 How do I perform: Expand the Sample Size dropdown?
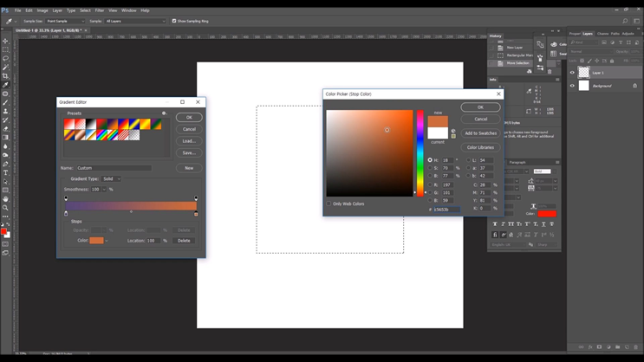65,21
